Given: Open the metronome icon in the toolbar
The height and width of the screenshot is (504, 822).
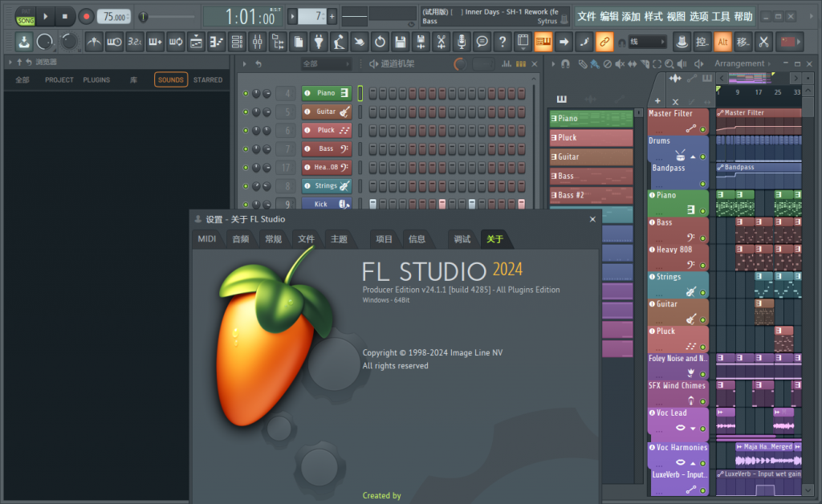Looking at the screenshot, I should pyautogui.click(x=94, y=42).
